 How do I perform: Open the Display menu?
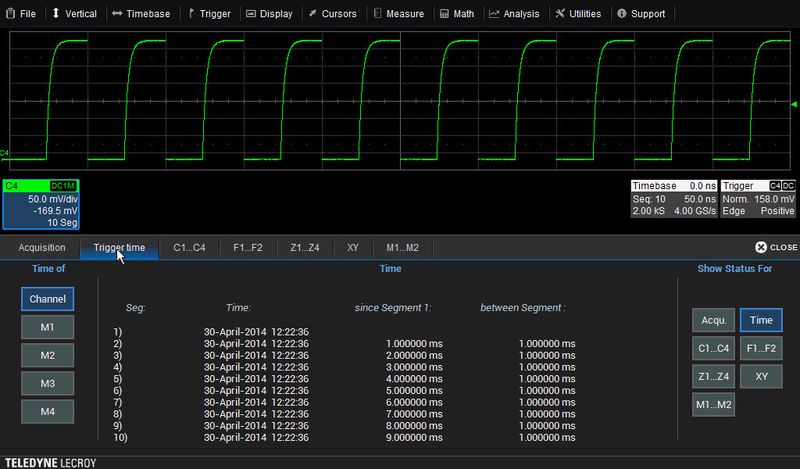pyautogui.click(x=269, y=14)
